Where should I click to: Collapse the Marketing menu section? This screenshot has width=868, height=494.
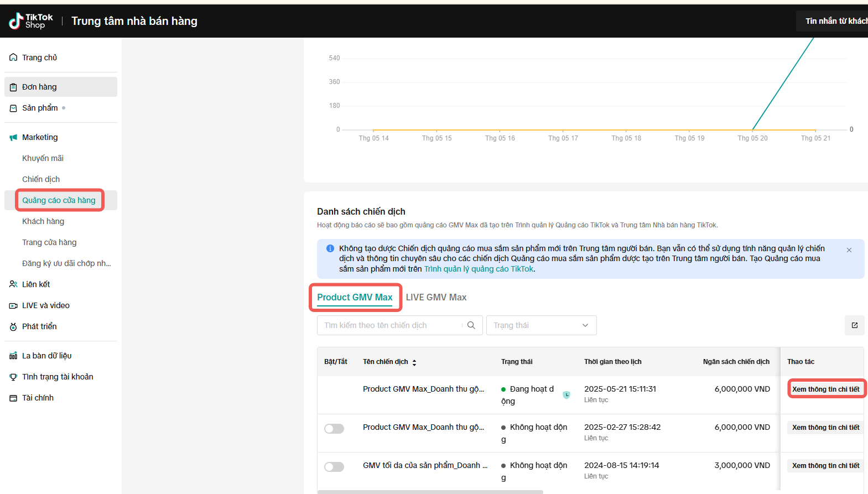click(40, 137)
